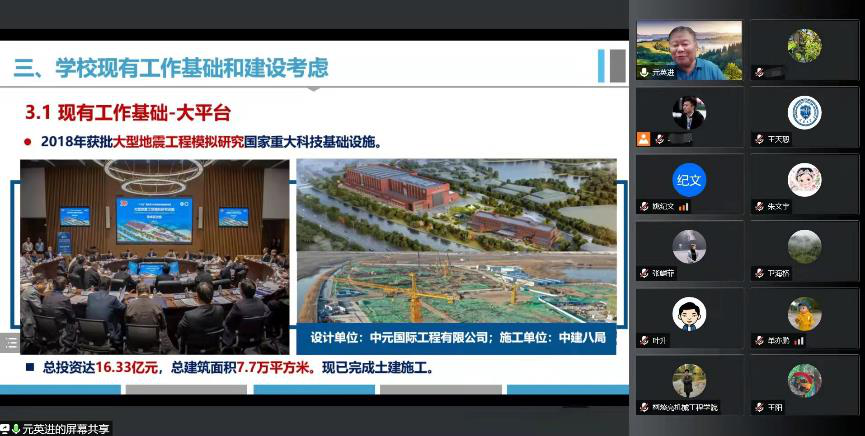This screenshot has width=865, height=436.
Task: Click signal bars on the yellow raincoat child tile
Action: [799, 341]
